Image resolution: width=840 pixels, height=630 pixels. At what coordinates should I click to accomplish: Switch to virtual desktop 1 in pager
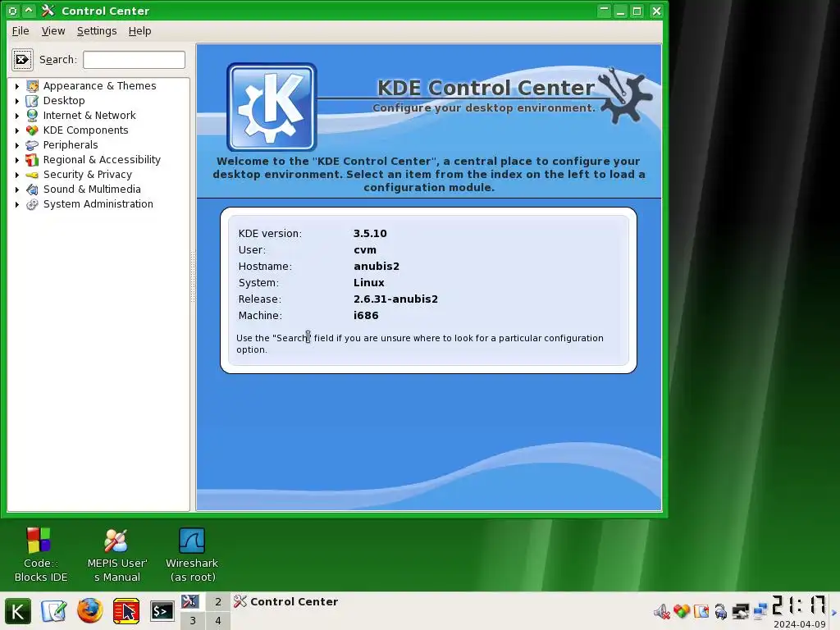click(193, 601)
